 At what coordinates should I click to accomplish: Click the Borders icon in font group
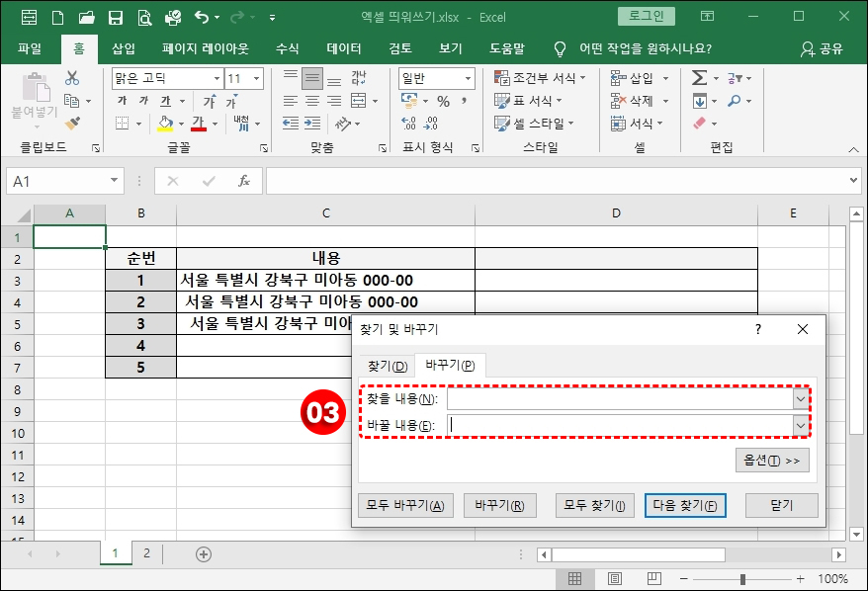[123, 123]
